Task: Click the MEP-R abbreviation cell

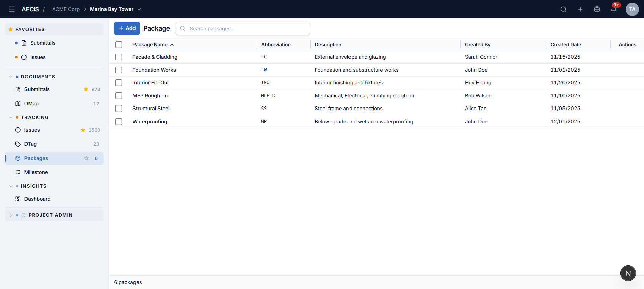Action: point(268,96)
